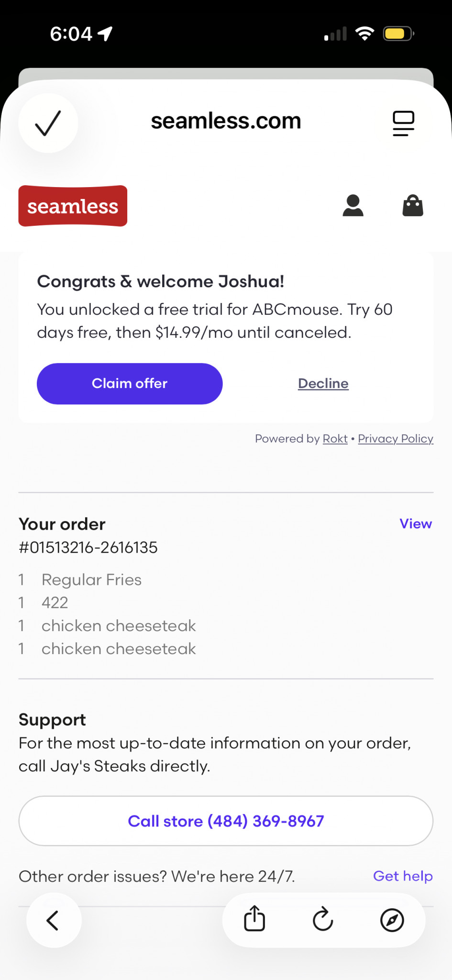
Task: Call store at (484) 369-8967
Action: (226, 821)
